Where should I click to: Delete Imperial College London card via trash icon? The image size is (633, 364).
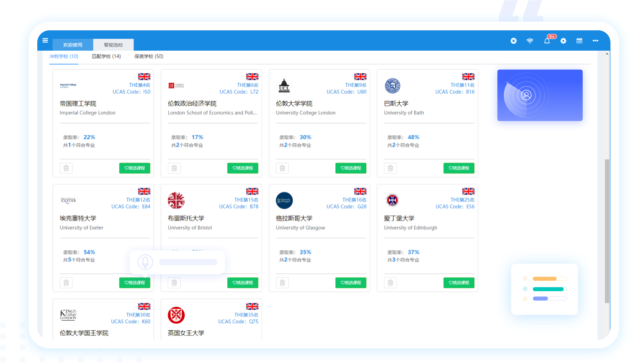[66, 168]
